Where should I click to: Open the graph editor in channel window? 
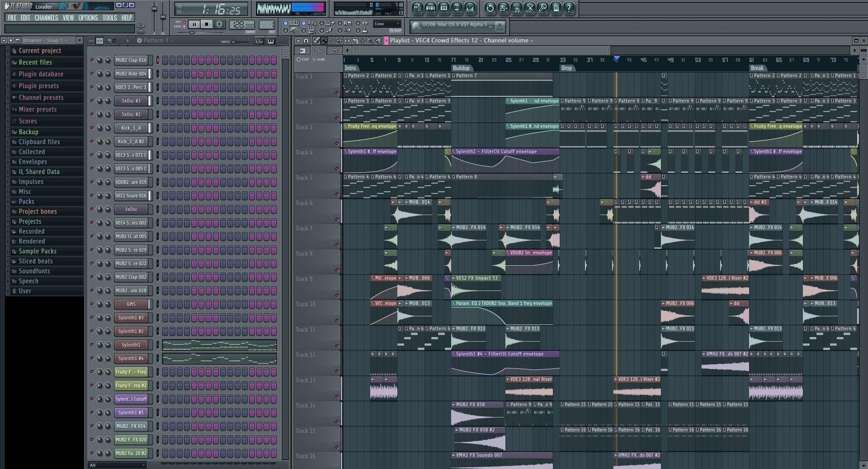[259, 41]
